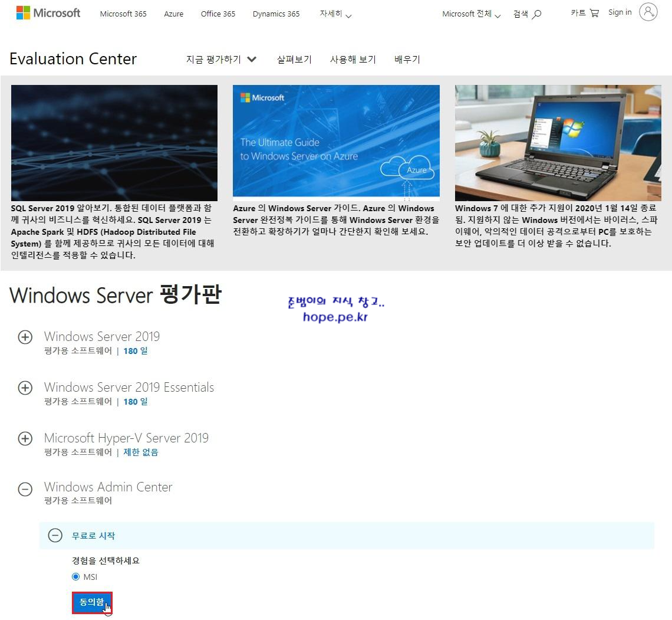Collapse Windows Admin Center minus icon

[25, 489]
